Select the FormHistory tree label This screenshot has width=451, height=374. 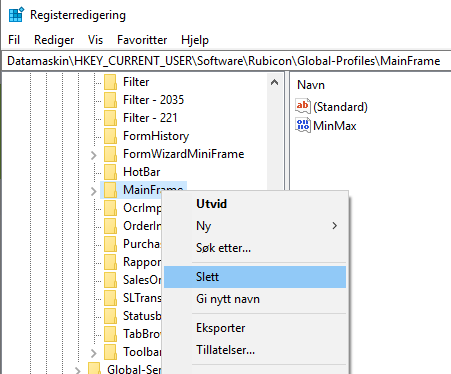(156, 136)
